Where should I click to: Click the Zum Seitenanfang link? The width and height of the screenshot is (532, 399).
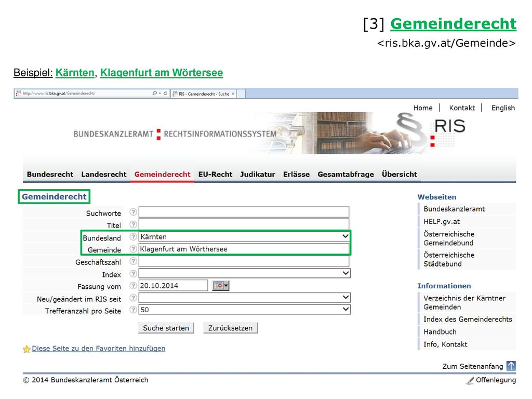pos(472,366)
